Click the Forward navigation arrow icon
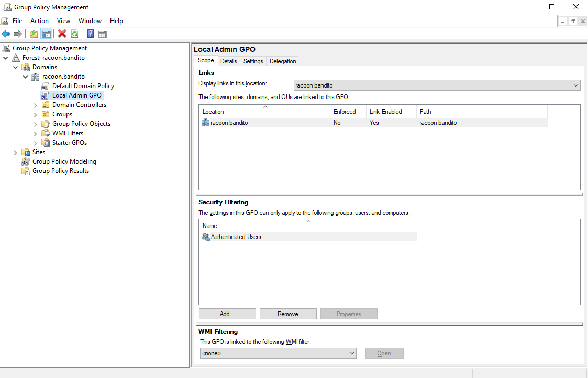Screen dimensions: 588x378 click(17, 34)
